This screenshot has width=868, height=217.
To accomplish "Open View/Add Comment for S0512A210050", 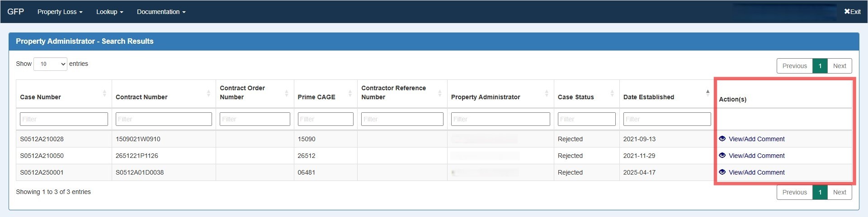I will [x=756, y=156].
